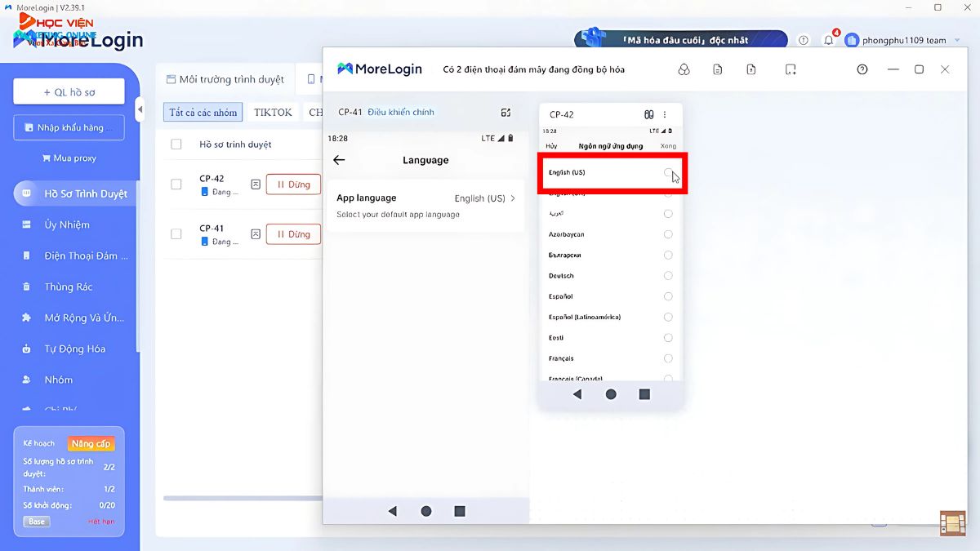Click the Nhập khẩu hàng loạt button
Viewport: 980px width, 551px height.
coord(69,127)
